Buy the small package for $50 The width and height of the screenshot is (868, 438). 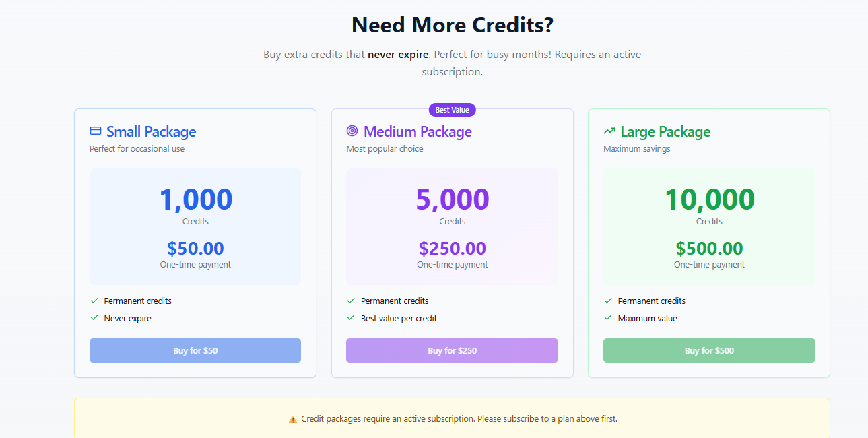tap(195, 350)
